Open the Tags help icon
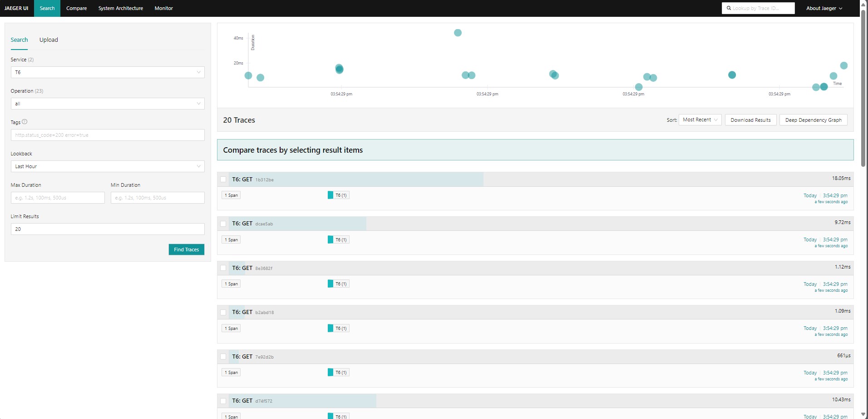 pos(25,122)
